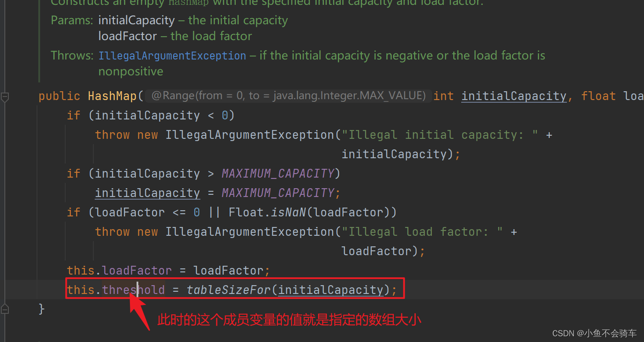
Task: Click the @Range annotation inlay hint
Action: [x=289, y=96]
